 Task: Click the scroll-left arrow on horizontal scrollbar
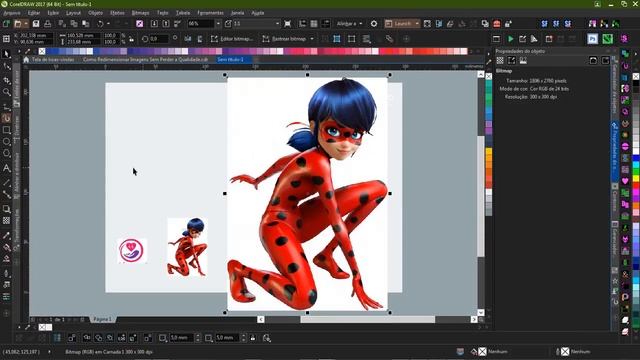click(x=261, y=319)
